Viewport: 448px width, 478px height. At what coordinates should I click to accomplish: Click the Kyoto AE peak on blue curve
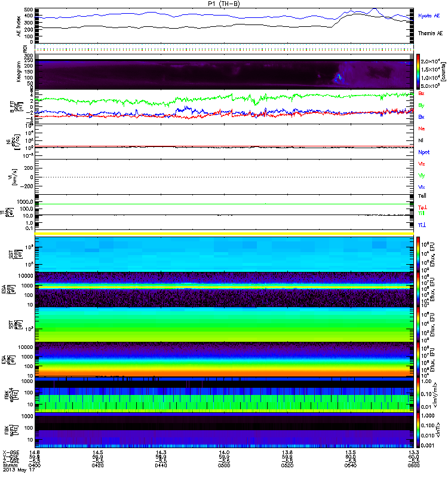click(x=373, y=9)
